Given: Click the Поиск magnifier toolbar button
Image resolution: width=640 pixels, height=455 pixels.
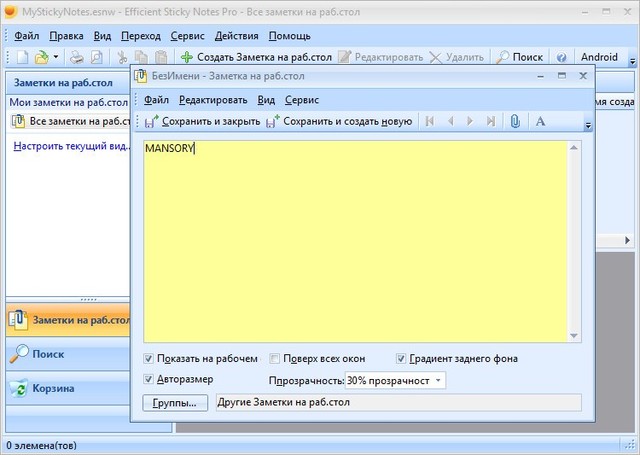Looking at the screenshot, I should pyautogui.click(x=520, y=57).
